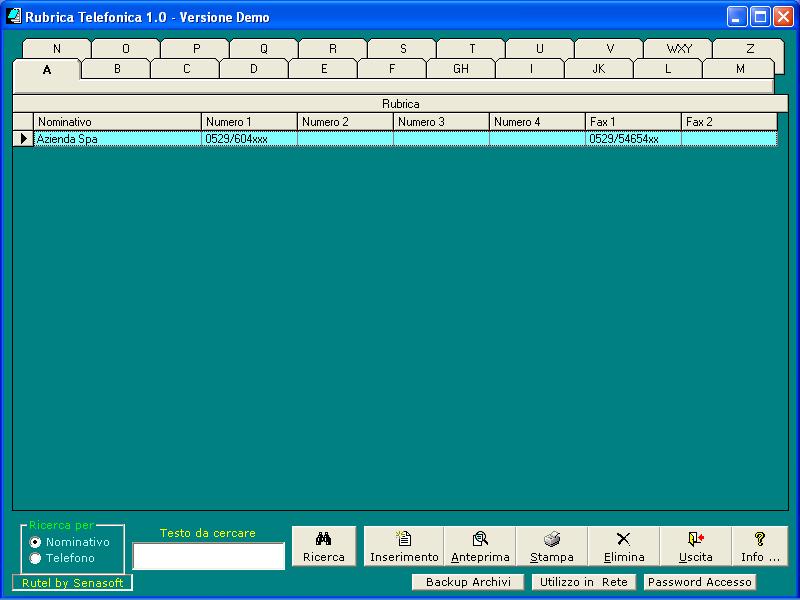Close the Rubrica Telefonica window
The width and height of the screenshot is (800, 600).
783,17
